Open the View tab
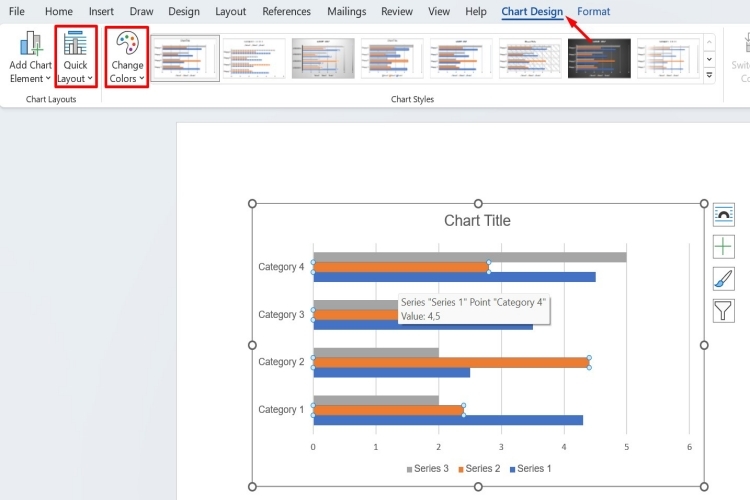This screenshot has width=750, height=500. point(439,11)
